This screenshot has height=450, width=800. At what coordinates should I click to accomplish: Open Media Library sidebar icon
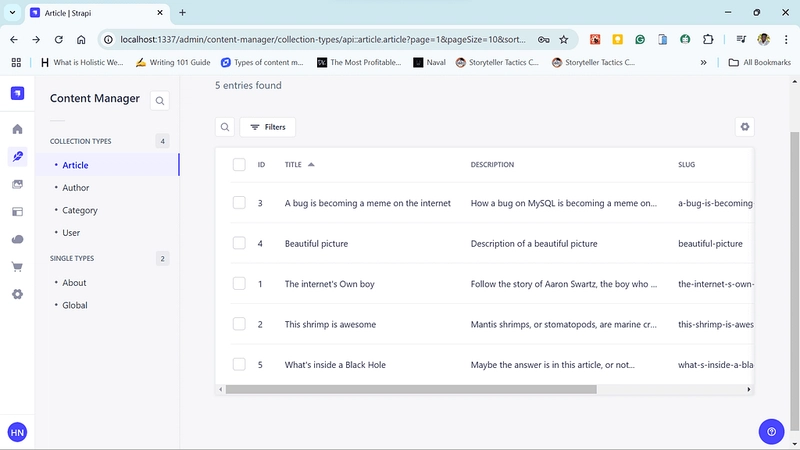17,184
